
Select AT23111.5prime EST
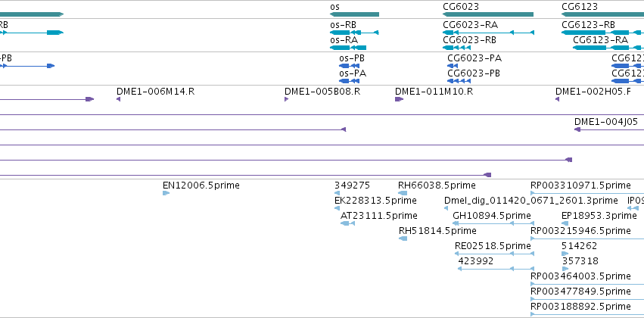pos(347,223)
